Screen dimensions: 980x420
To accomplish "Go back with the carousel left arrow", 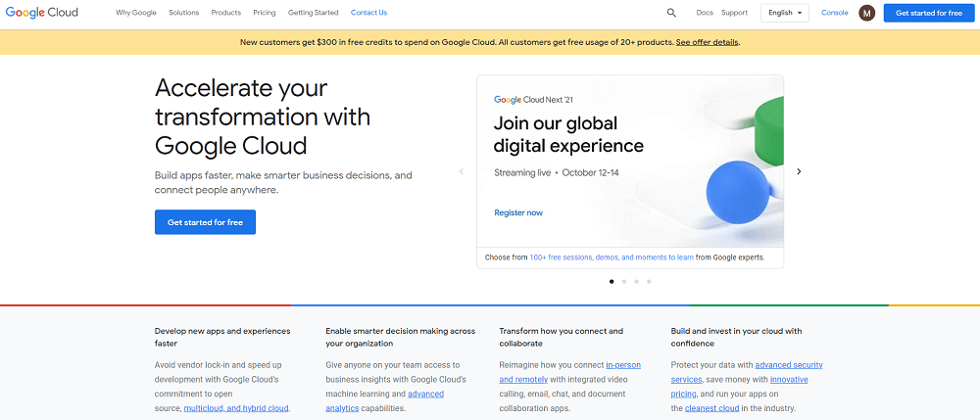I will (462, 171).
